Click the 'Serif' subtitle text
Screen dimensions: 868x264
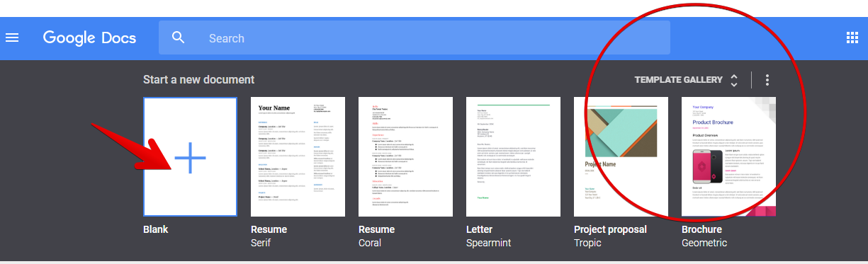click(x=261, y=243)
